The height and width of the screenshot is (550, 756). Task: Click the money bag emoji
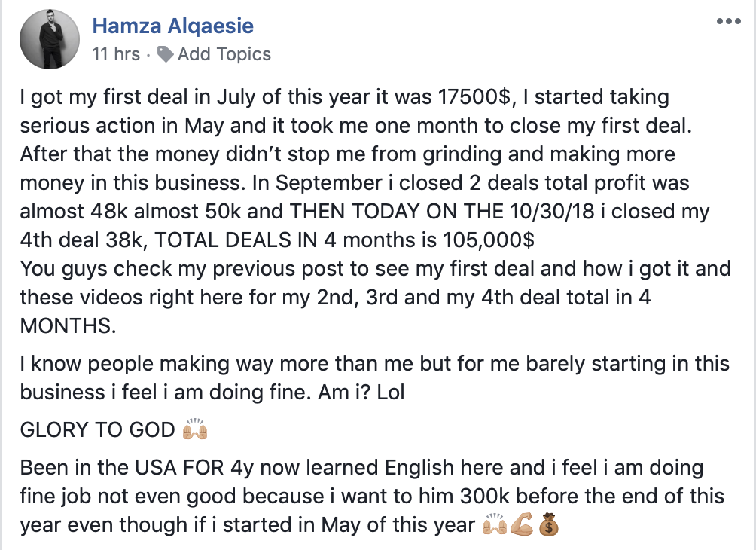[x=549, y=526]
